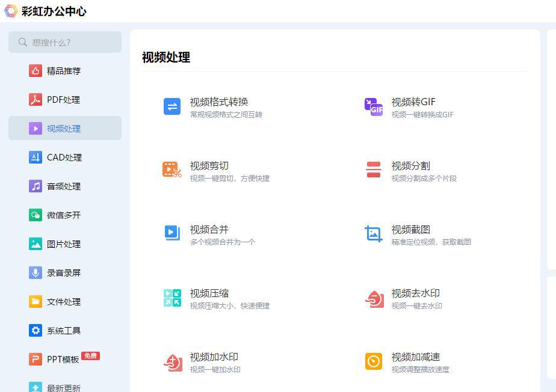This screenshot has height=392, width=556.
Task: Switch to PDF处理 category
Action: [63, 100]
